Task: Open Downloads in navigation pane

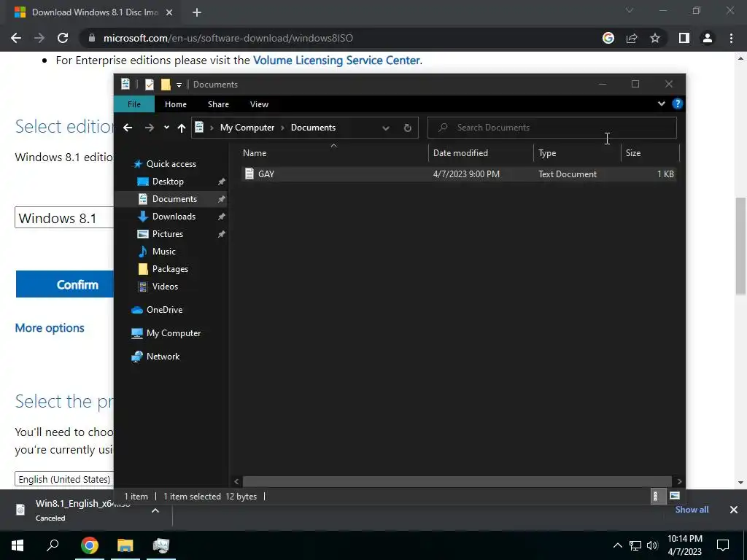Action: [x=174, y=217]
